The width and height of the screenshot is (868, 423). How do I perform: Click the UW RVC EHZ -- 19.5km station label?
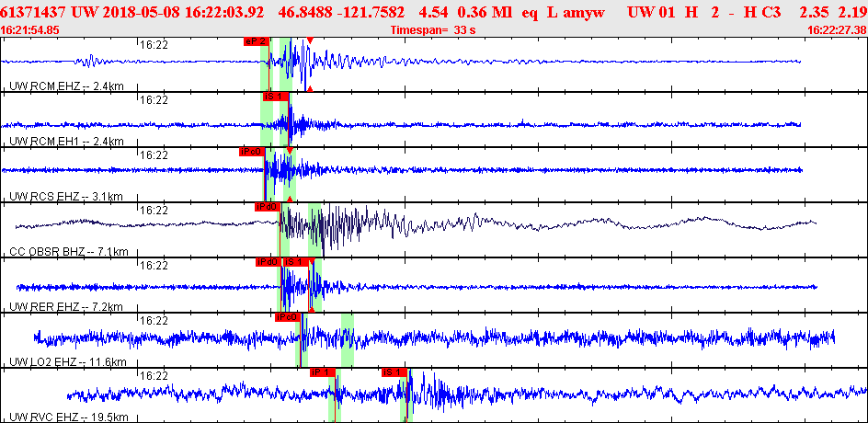pos(69,417)
